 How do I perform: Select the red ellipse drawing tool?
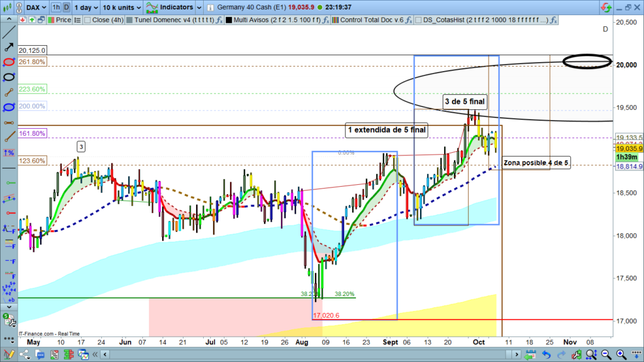[x=9, y=62]
